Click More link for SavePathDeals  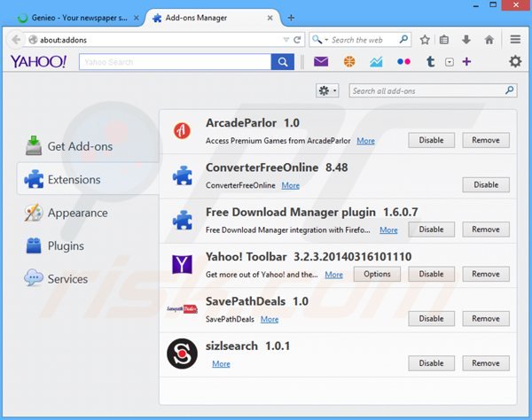(270, 319)
